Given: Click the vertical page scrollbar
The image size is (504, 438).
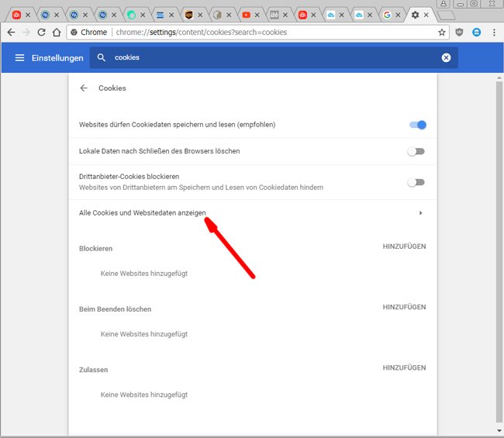Looking at the screenshot, I should tap(499, 253).
